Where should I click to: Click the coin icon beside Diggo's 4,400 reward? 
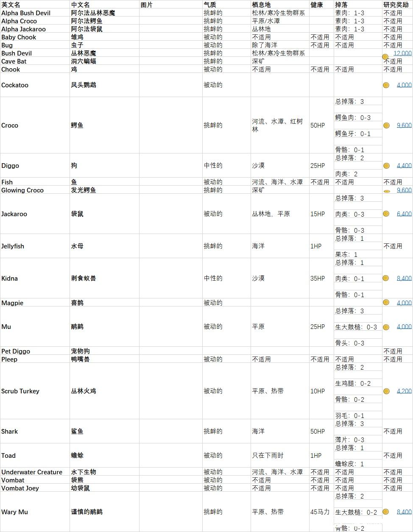pyautogui.click(x=386, y=165)
